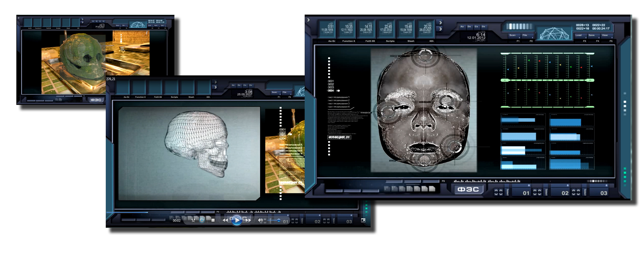
Task: Switch to the Fs22-99 tab in right window
Action: pos(370,41)
